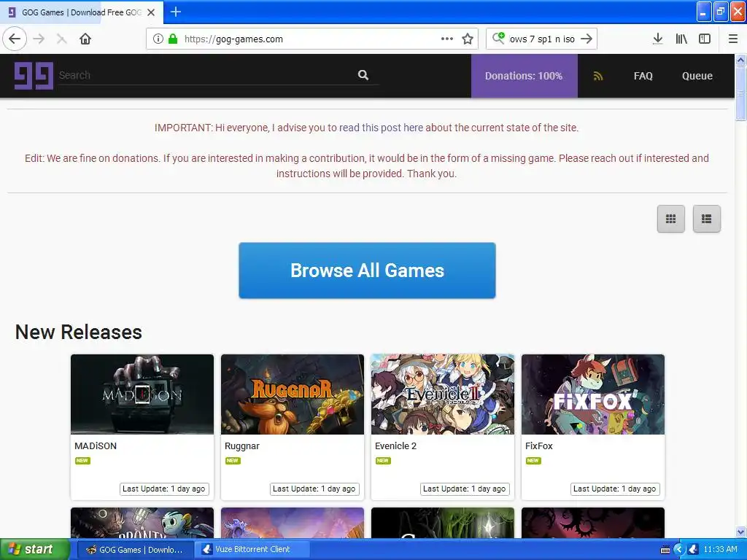
Task: Show site information icon in address bar
Action: pyautogui.click(x=158, y=39)
